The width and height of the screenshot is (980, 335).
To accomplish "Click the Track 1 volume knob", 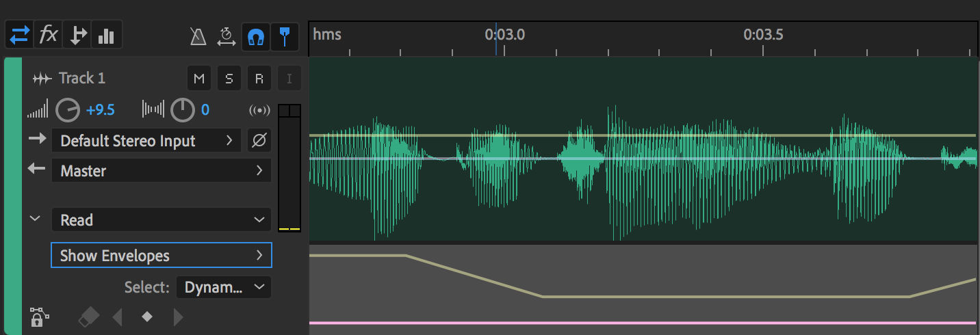I will [x=68, y=109].
